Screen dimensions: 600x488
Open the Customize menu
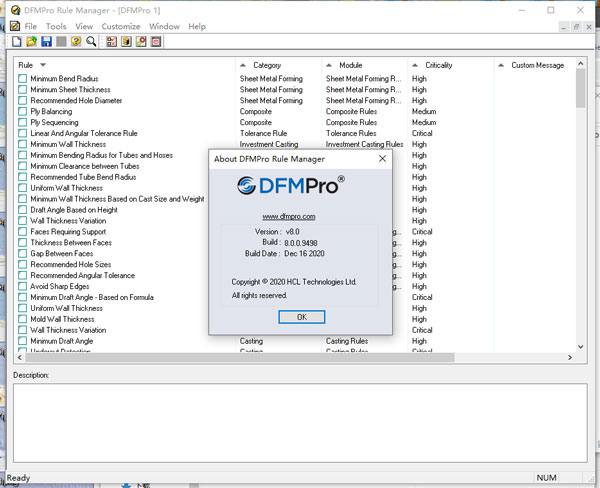point(121,26)
